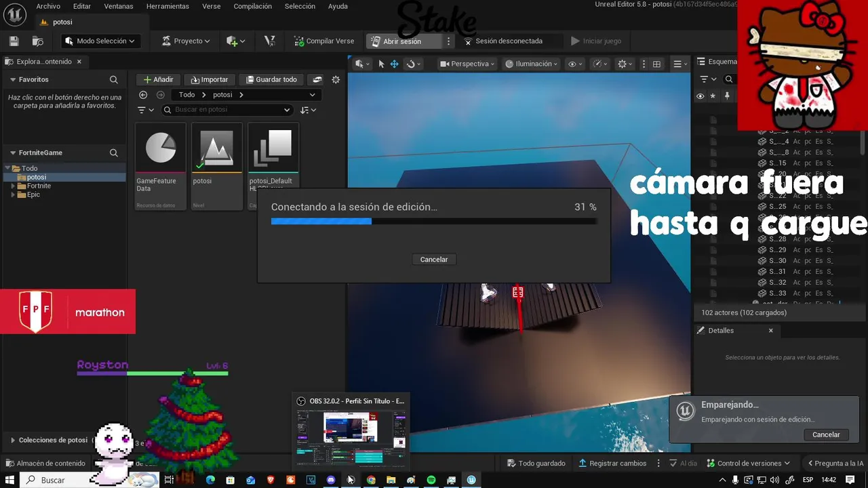The image size is (868, 488).
Task: Open the viewport camera speed dropdown
Action: (600, 64)
